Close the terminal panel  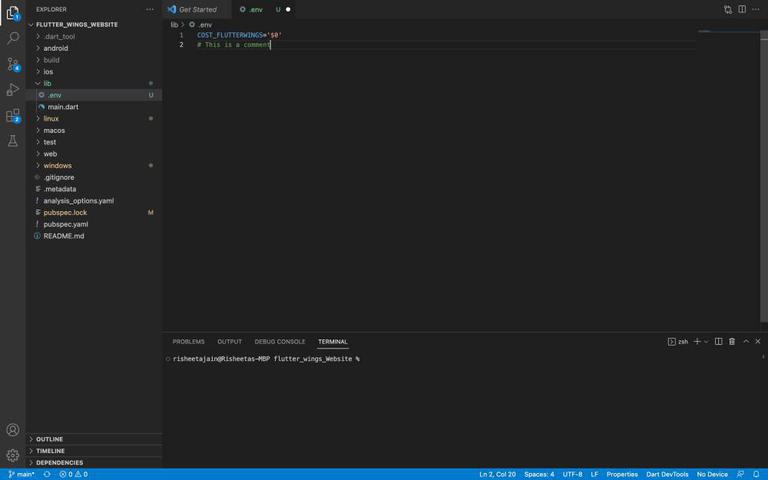tap(758, 341)
